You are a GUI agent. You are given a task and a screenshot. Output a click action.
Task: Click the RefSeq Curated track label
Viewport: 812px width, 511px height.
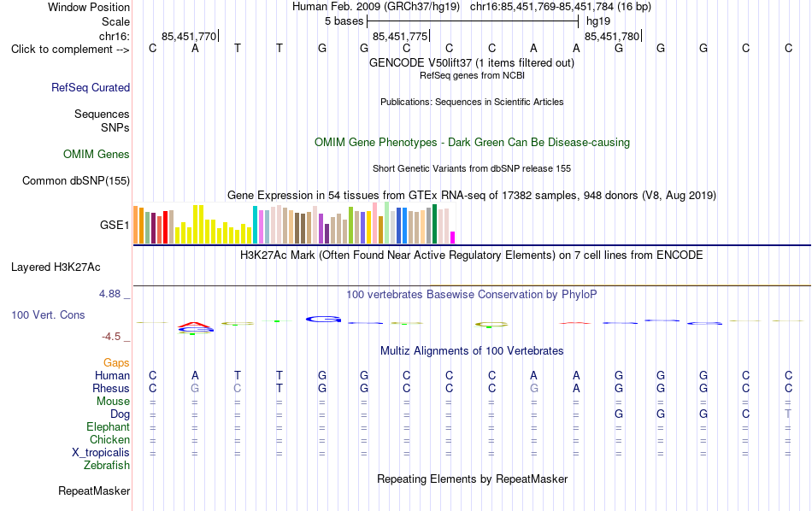91,87
